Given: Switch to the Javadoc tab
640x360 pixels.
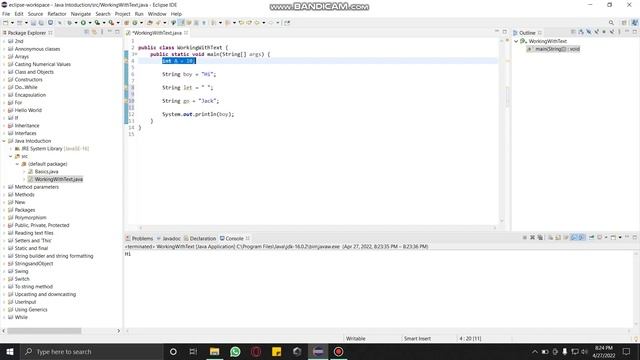Looking at the screenshot, I should click(169, 238).
